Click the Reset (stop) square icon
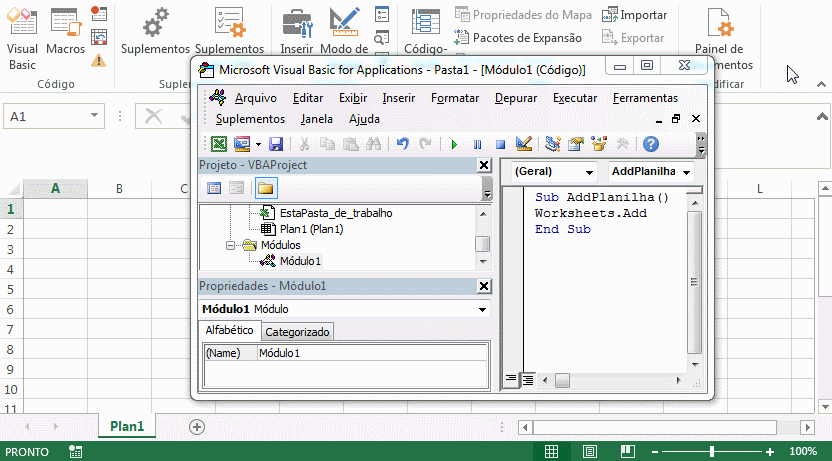Screen dimensions: 832x461 [x=500, y=144]
